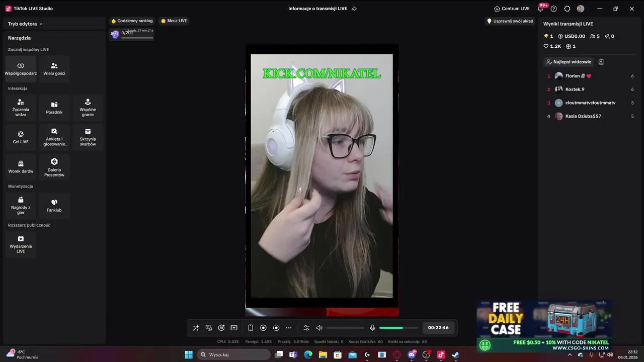
Task: Open the Wielu gości tool
Action: (54, 69)
